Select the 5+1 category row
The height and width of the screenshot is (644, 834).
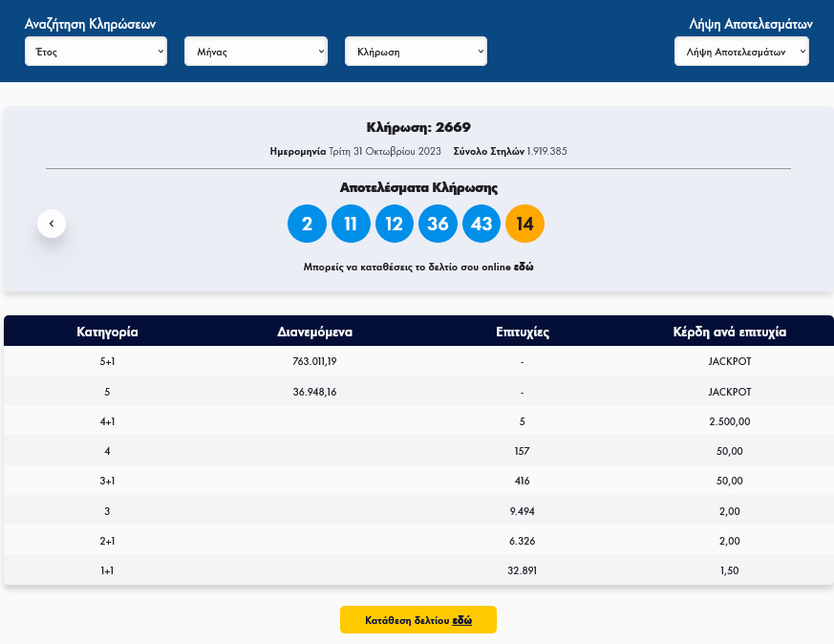pos(108,362)
